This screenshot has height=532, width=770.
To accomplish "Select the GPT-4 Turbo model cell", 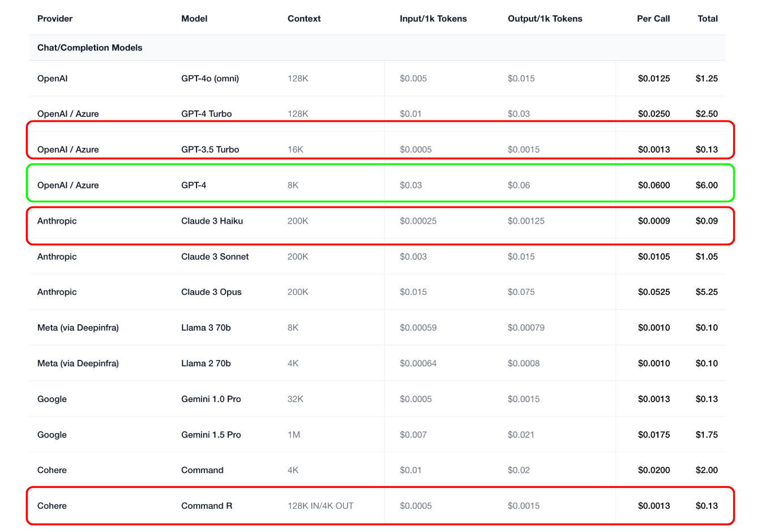I will pos(207,114).
